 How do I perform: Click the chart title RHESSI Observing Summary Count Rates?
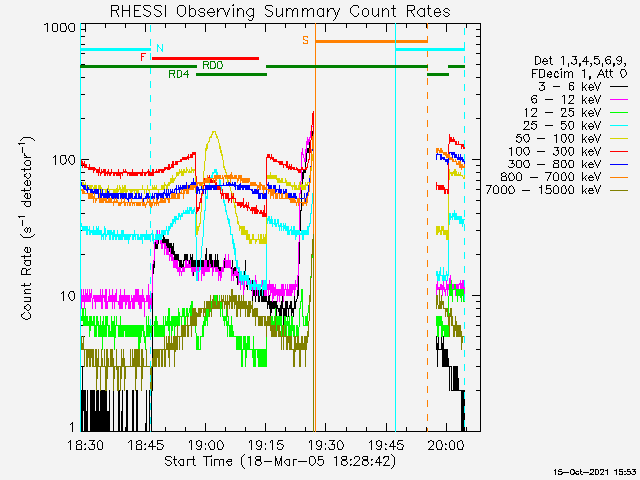point(280,11)
